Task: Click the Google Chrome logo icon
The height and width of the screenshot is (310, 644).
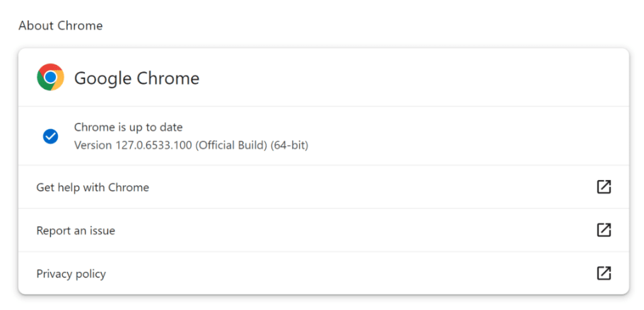Action: pos(50,78)
